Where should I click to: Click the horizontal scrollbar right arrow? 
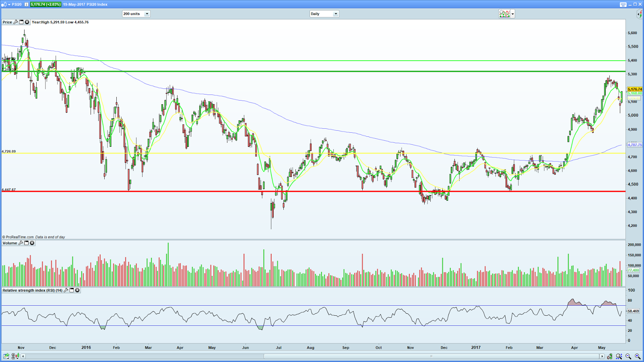pyautogui.click(x=602, y=356)
